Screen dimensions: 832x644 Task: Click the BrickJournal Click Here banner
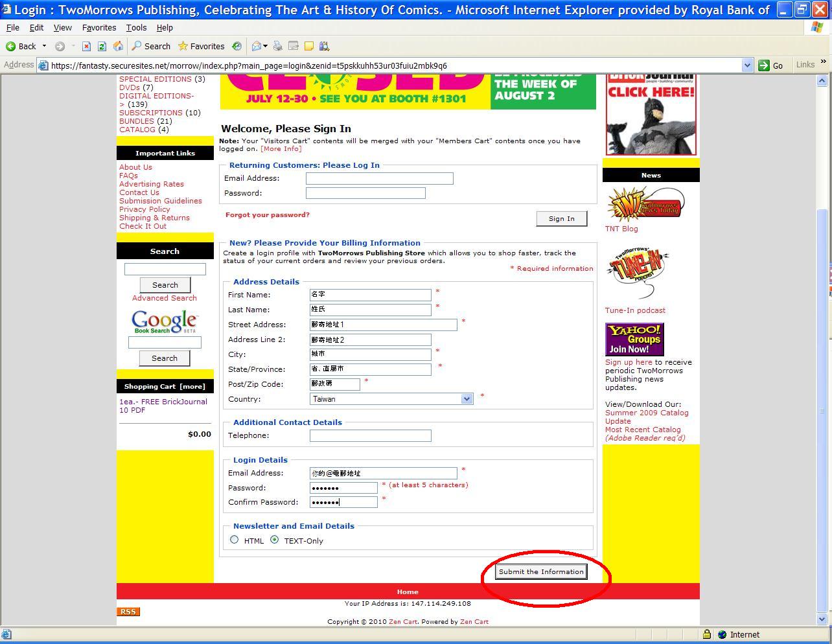pos(651,115)
